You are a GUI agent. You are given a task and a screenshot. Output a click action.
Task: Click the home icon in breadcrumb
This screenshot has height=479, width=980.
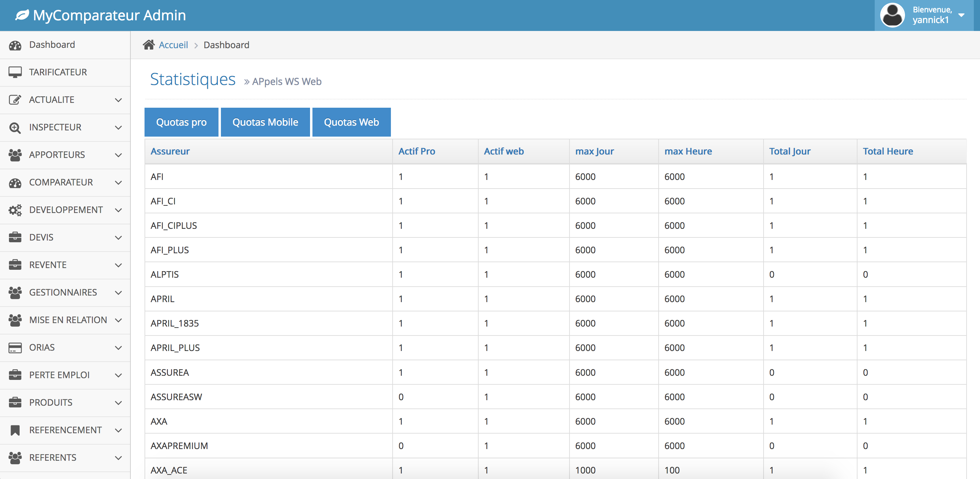pos(149,45)
